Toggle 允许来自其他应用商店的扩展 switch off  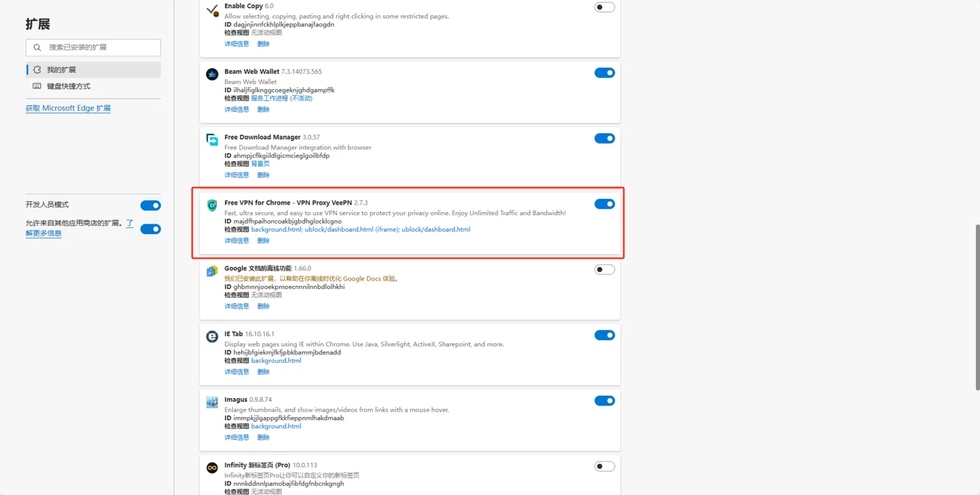click(151, 229)
